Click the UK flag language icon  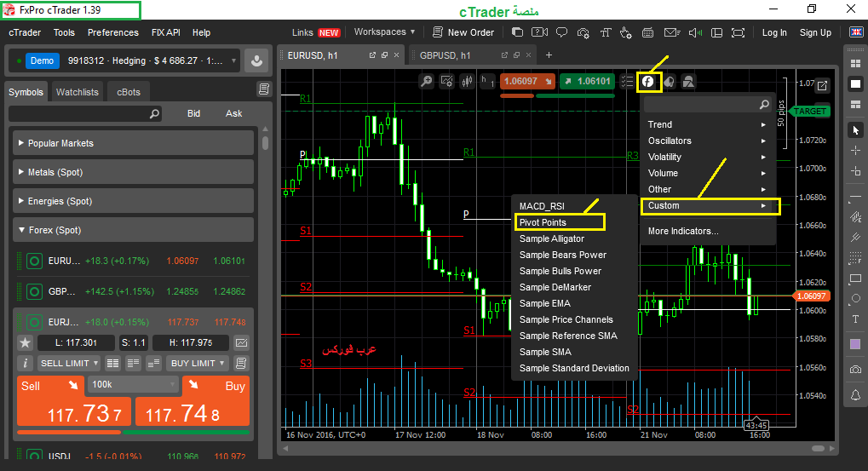point(856,32)
